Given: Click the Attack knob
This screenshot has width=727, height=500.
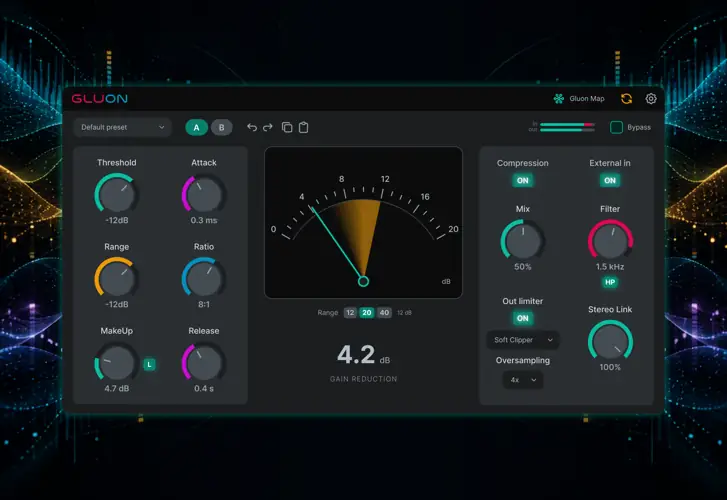Looking at the screenshot, I should 204,194.
